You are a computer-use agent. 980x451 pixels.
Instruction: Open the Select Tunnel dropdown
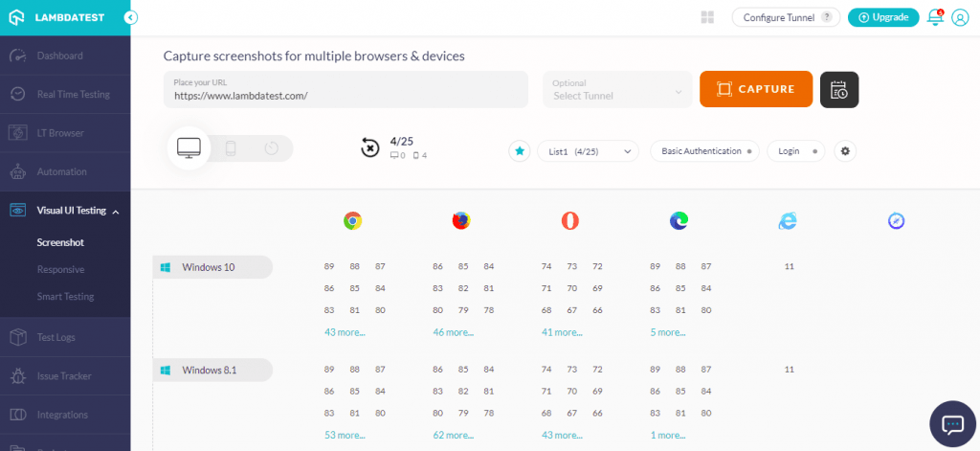coord(616,90)
